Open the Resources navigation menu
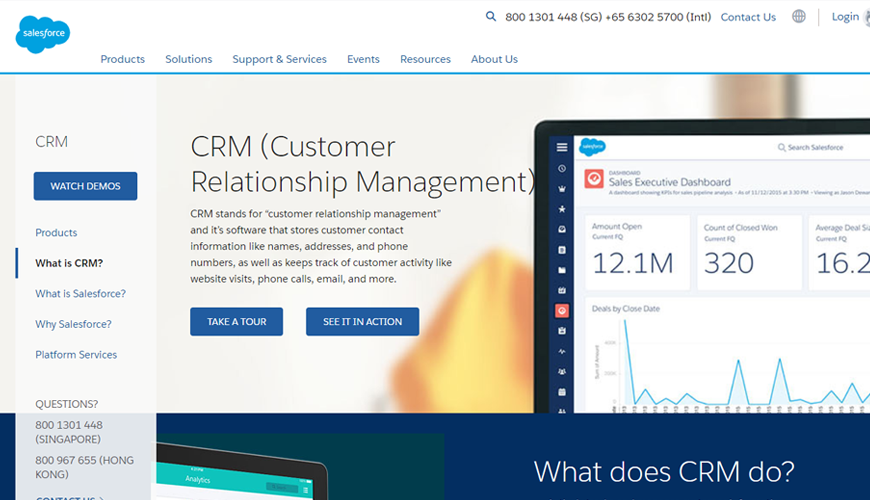 click(x=426, y=59)
